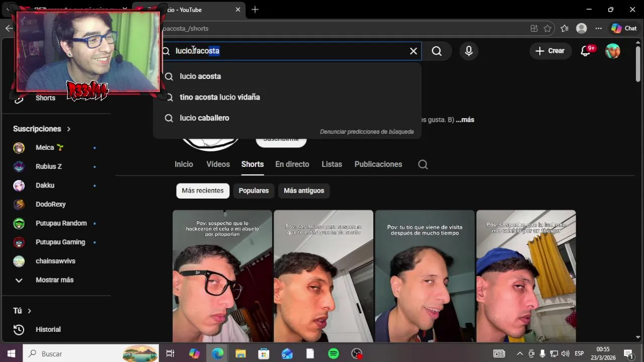644x362 pixels.
Task: Click the taskbar Buscar search box
Action: (91, 354)
